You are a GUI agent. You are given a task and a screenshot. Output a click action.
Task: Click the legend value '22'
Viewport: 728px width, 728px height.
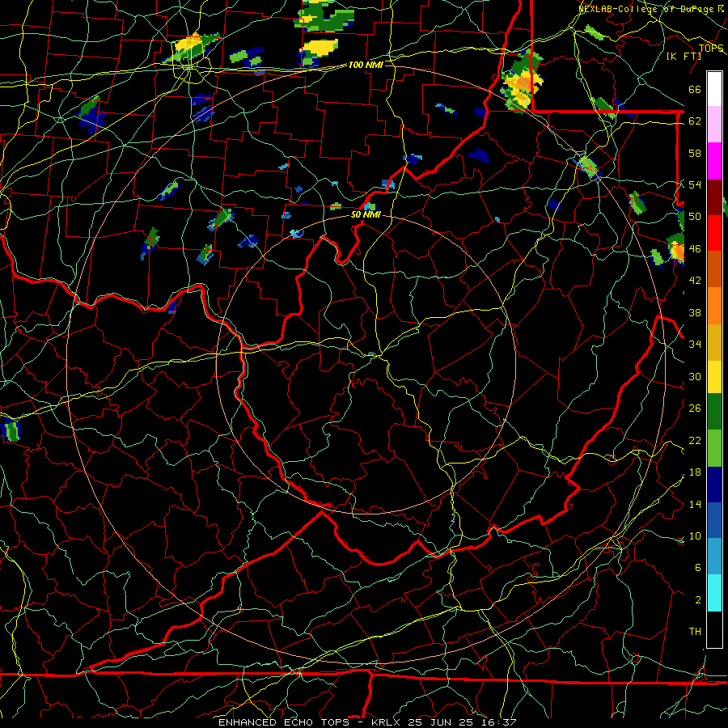[x=695, y=440]
